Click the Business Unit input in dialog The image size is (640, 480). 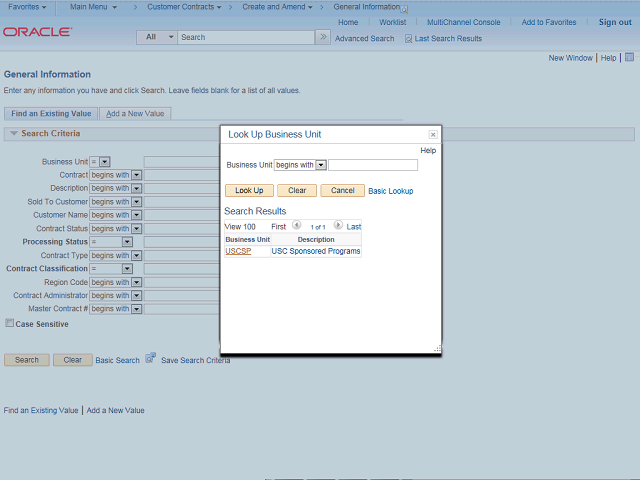pos(373,165)
